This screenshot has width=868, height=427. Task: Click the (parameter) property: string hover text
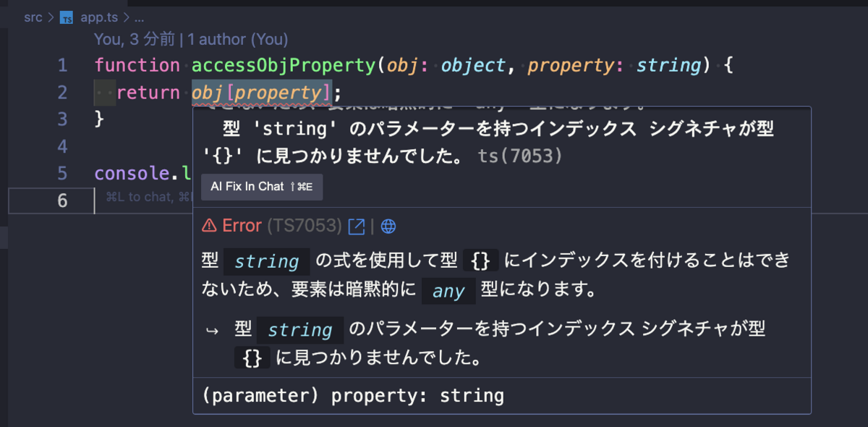[x=354, y=396]
